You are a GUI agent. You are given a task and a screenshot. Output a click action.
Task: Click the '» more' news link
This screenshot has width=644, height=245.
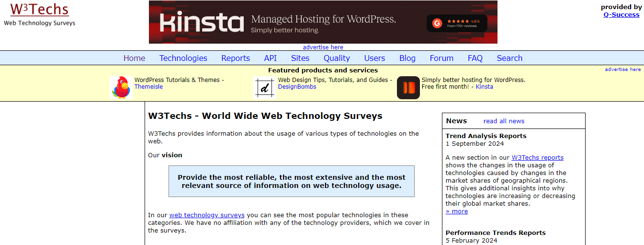point(457,211)
